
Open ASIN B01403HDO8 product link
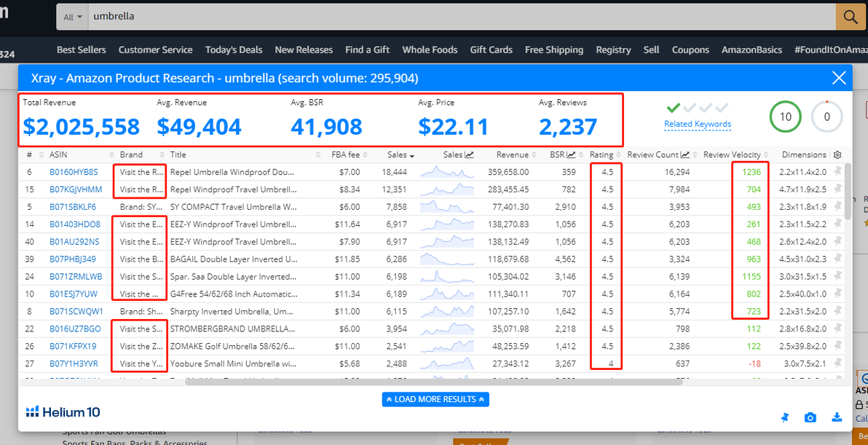(x=75, y=225)
